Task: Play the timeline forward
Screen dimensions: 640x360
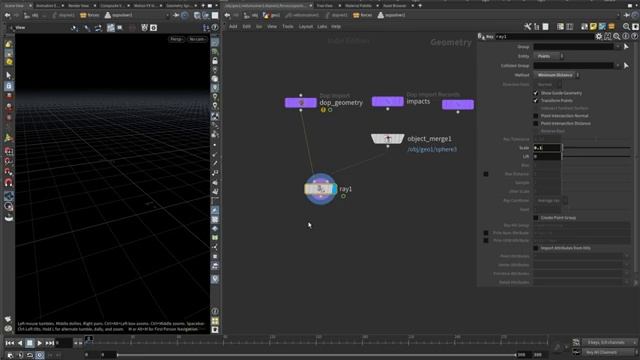Action: (40, 343)
